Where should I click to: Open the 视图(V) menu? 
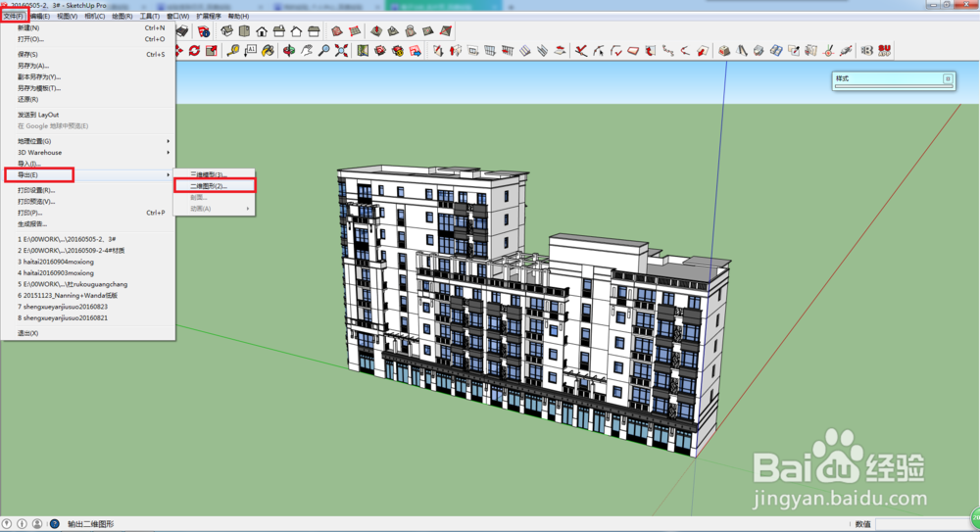[67, 17]
